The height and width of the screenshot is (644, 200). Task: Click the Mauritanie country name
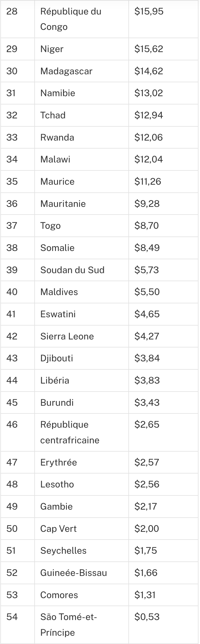coord(63,204)
